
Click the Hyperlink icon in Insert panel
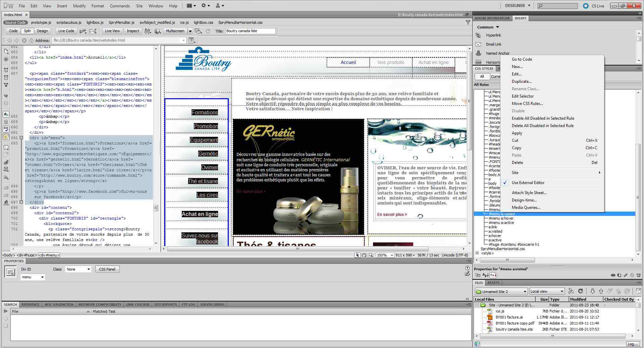478,35
